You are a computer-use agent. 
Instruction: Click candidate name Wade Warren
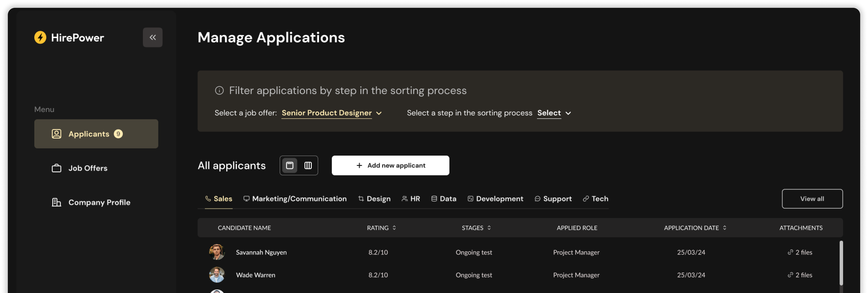click(255, 275)
